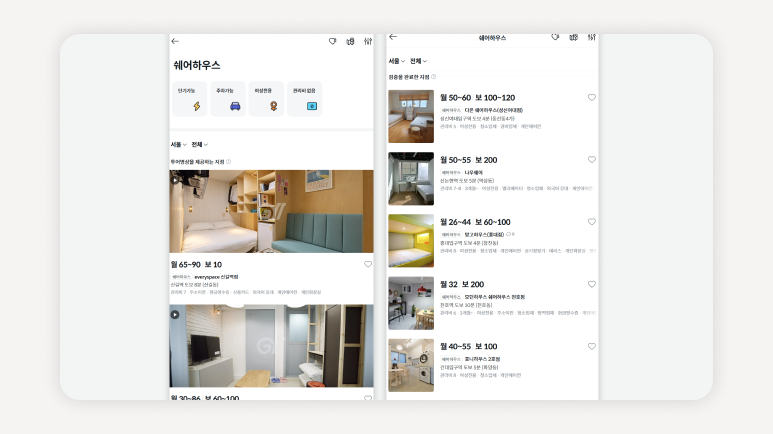Favorite the 월 32 보 200 listing
Screen dimensions: 773x434
[x=592, y=285]
